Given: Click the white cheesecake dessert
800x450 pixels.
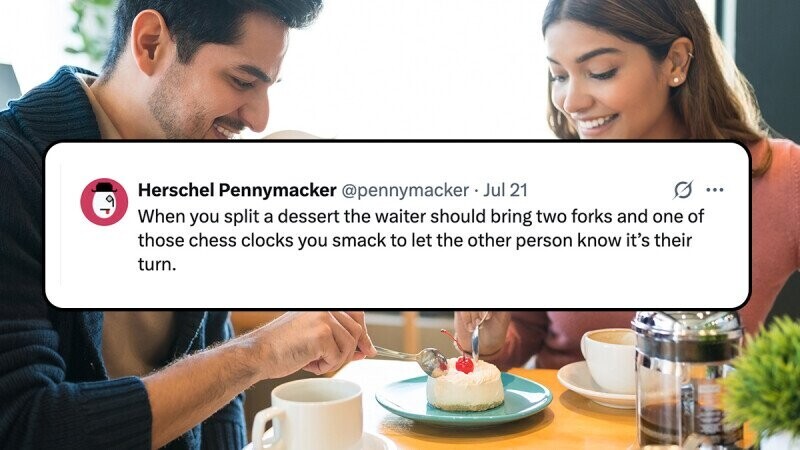Looking at the screenshot, I should click(465, 386).
